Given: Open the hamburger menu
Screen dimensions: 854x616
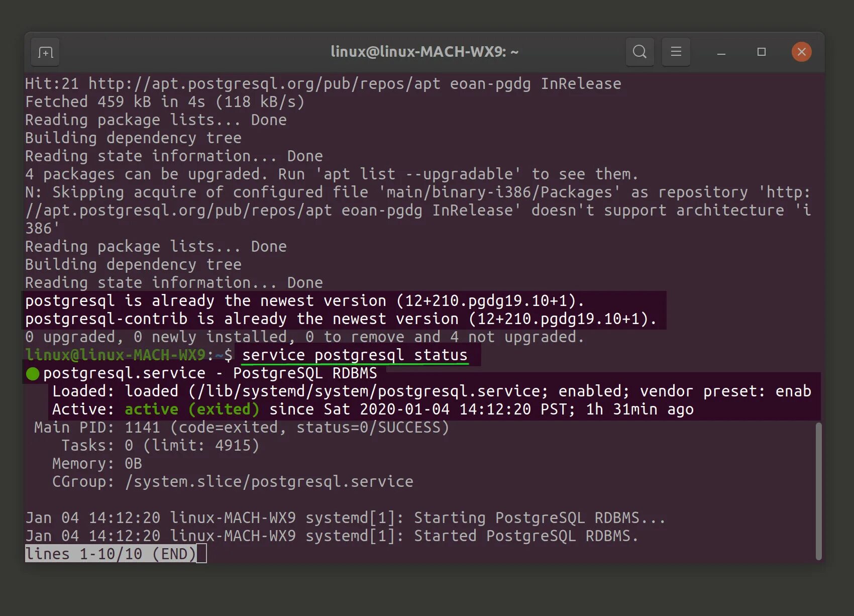Looking at the screenshot, I should coord(676,52).
